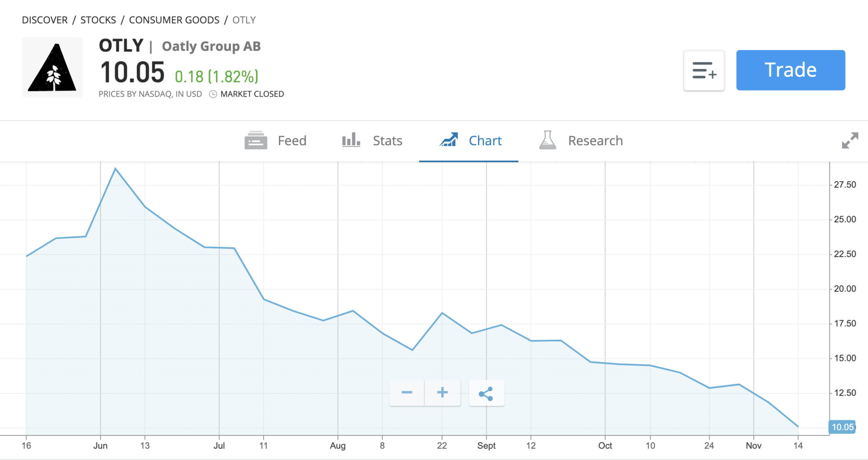Open the Research tab
Screen dimensions: 868x460
pos(581,140)
